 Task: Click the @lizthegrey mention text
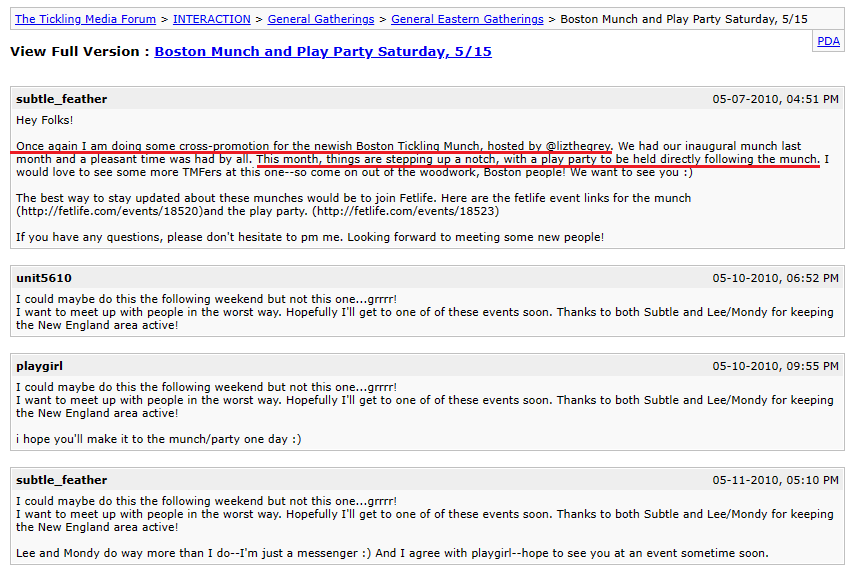(578, 146)
